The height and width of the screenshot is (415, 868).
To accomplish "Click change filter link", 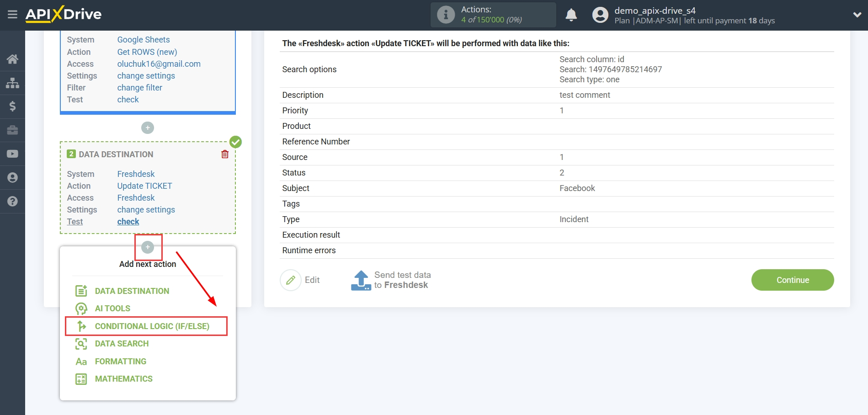I will (140, 88).
